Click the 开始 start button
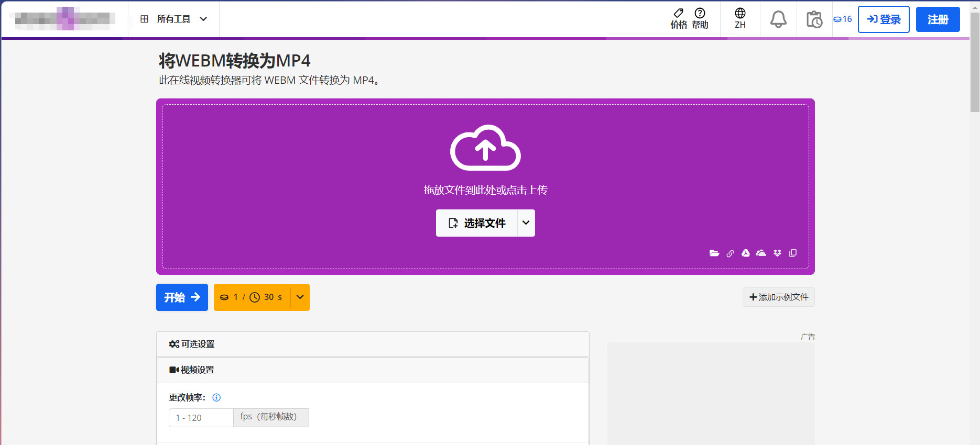The image size is (980, 445). tap(182, 297)
